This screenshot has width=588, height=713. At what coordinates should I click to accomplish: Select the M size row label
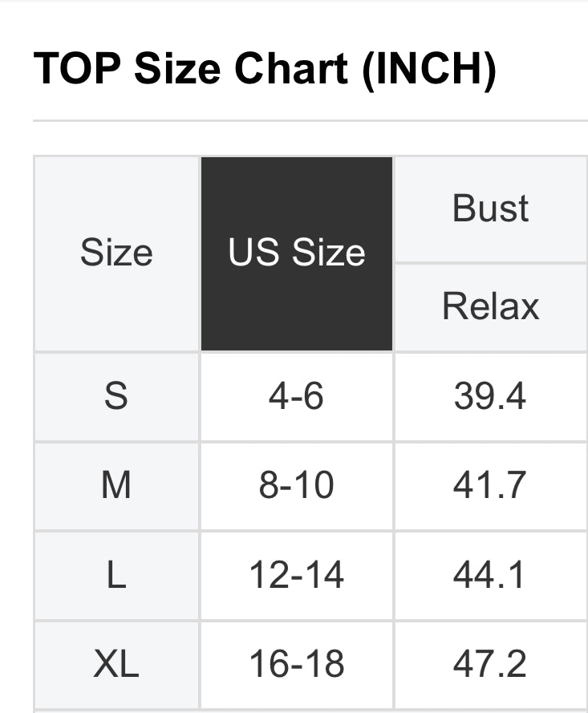[x=116, y=486]
